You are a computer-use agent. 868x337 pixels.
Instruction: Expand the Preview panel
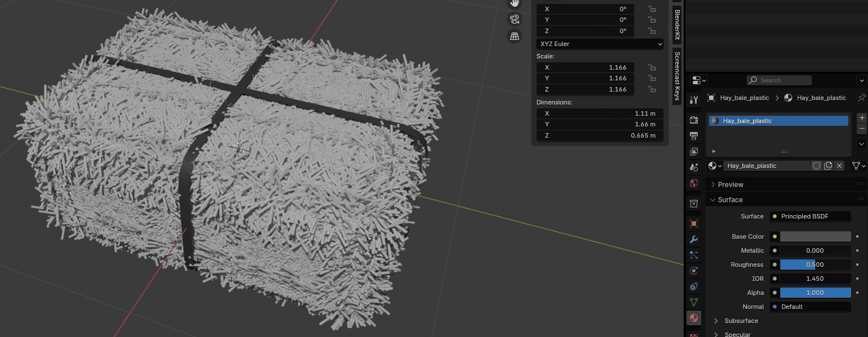[730, 184]
